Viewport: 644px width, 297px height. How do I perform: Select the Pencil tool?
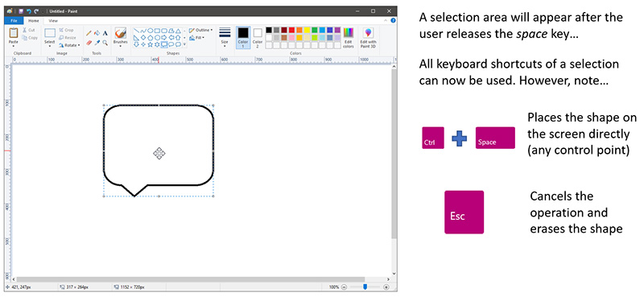(89, 33)
